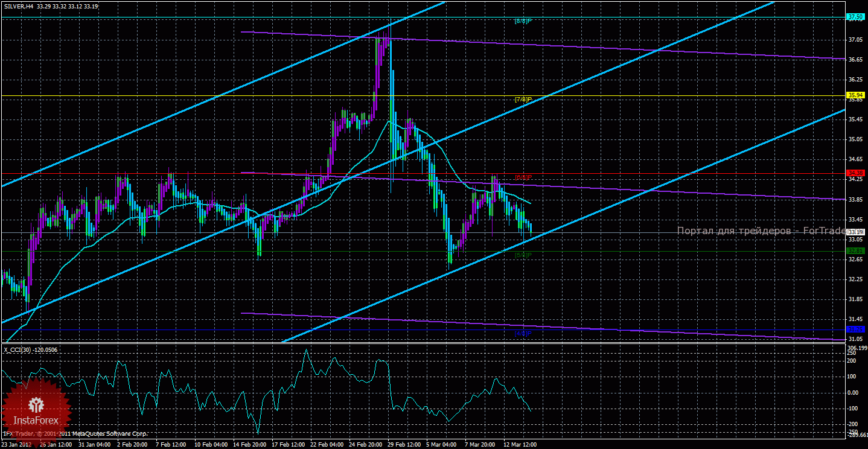Screen dimensions: 868x449
Task: Click the CCI scale value 100
Action: (x=852, y=377)
